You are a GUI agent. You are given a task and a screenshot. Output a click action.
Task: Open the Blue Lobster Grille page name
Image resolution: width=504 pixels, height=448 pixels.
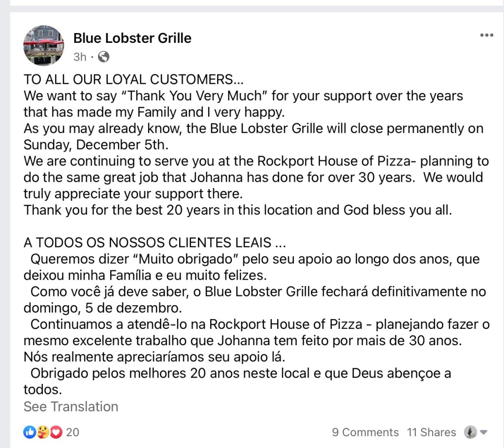[x=132, y=38]
